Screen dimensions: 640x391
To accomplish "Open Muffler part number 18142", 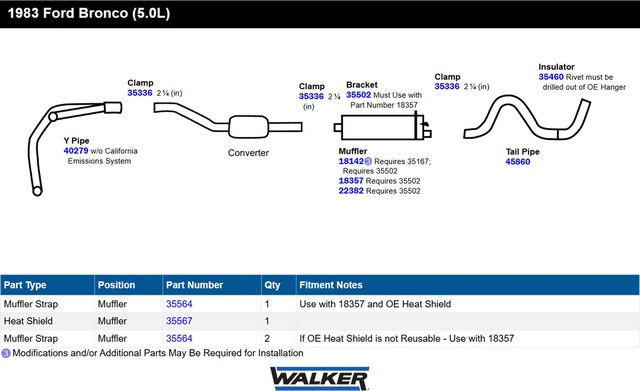I will (x=351, y=161).
